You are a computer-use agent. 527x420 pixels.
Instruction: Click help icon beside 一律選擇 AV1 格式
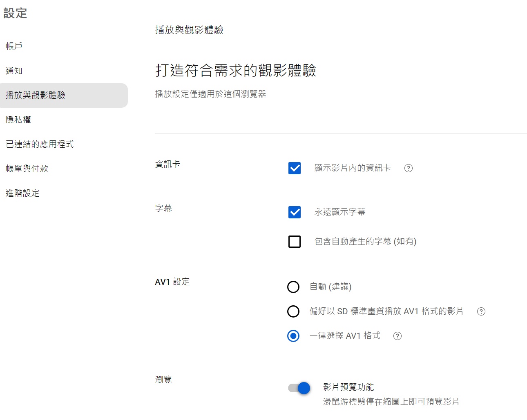[397, 336]
